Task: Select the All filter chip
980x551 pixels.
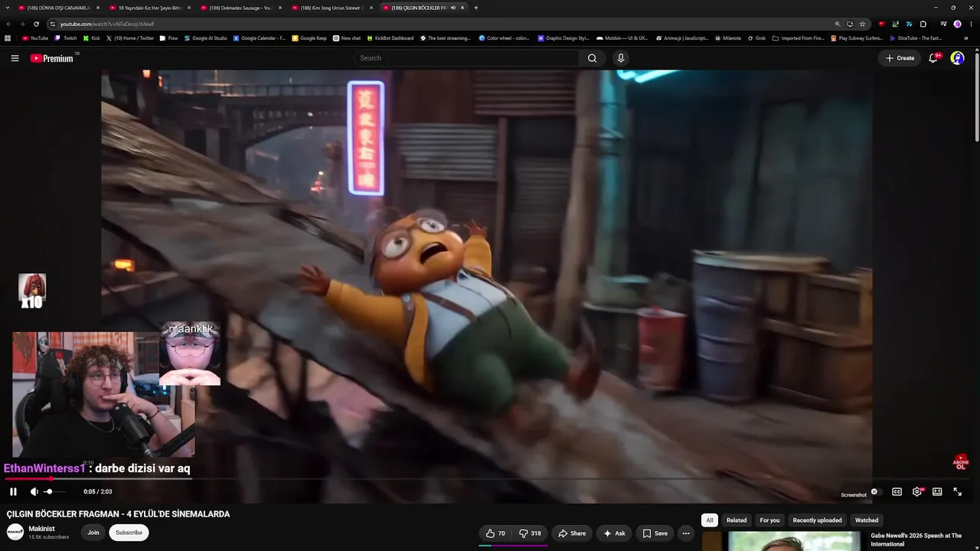Action: tap(710, 520)
